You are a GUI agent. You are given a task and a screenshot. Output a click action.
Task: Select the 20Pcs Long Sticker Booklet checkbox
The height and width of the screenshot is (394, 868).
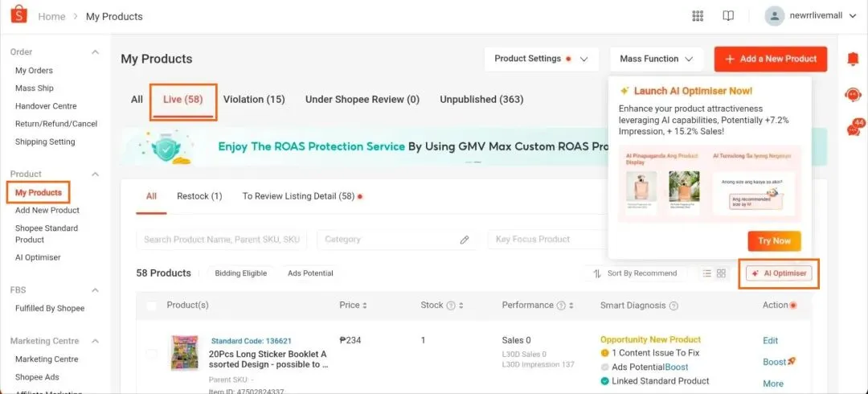point(152,354)
